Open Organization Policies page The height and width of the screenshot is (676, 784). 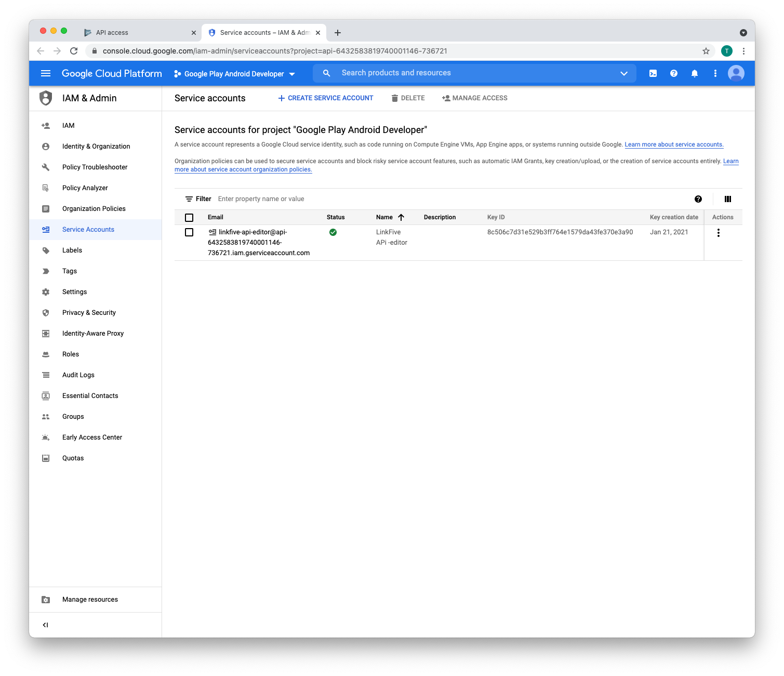pyautogui.click(x=96, y=209)
